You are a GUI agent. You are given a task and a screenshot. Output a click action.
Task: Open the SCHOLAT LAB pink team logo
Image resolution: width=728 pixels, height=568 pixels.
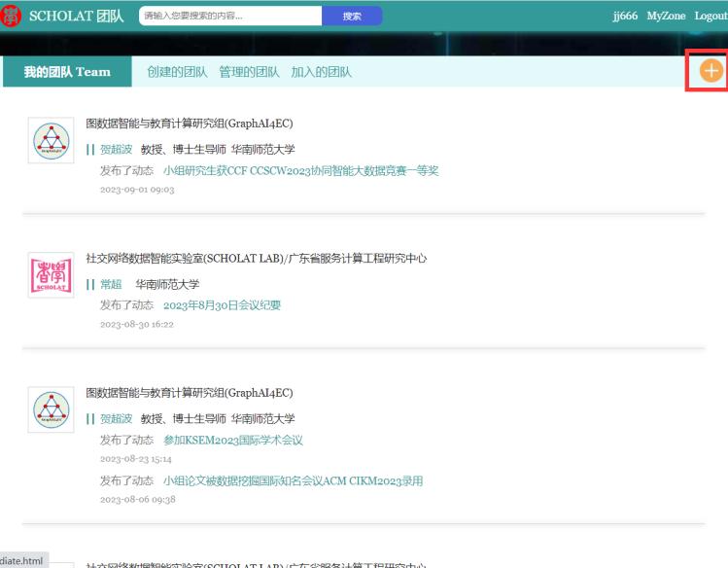click(x=51, y=276)
